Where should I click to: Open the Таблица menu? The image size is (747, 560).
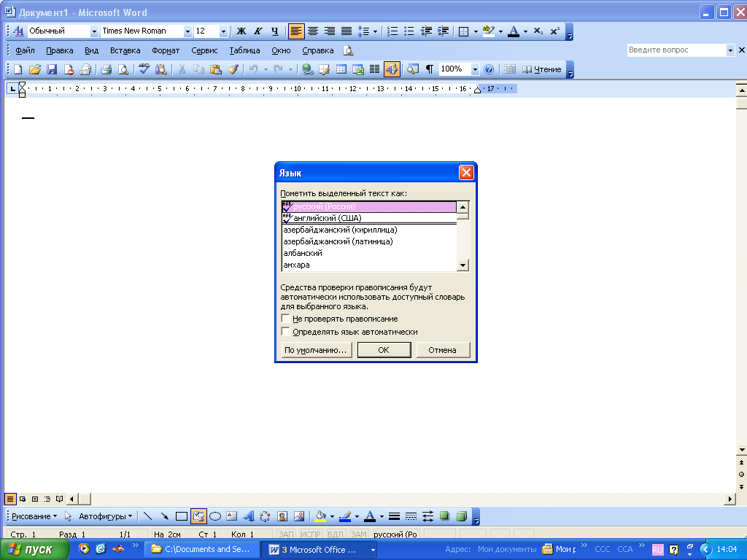244,50
